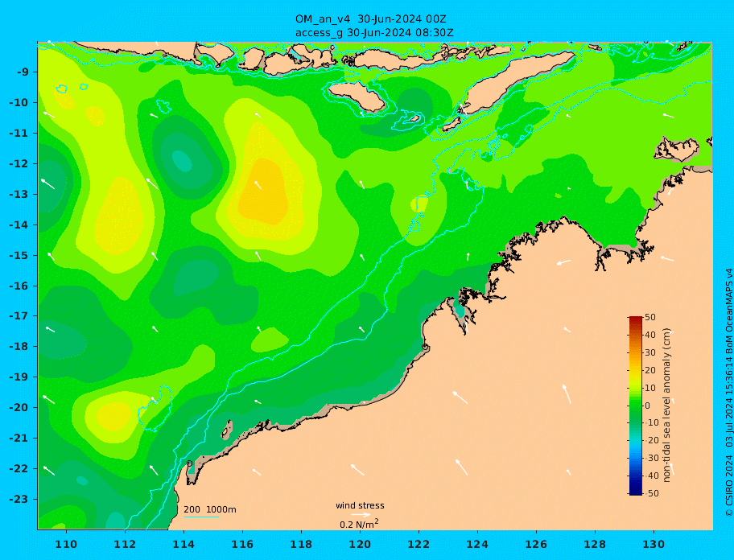Viewport: 734px width, 560px height.
Task: Click latitude label -9 on the y-axis
Action: tap(23, 72)
